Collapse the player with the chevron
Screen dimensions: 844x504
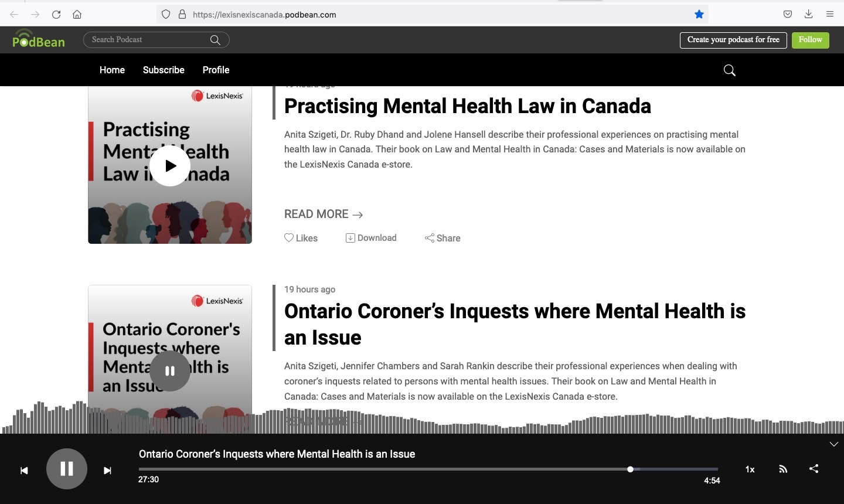point(833,444)
